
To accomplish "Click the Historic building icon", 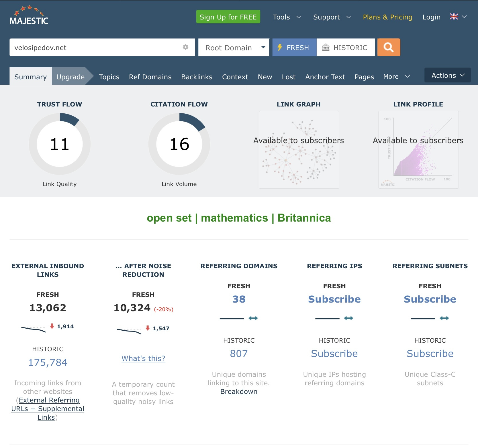I will click(326, 48).
